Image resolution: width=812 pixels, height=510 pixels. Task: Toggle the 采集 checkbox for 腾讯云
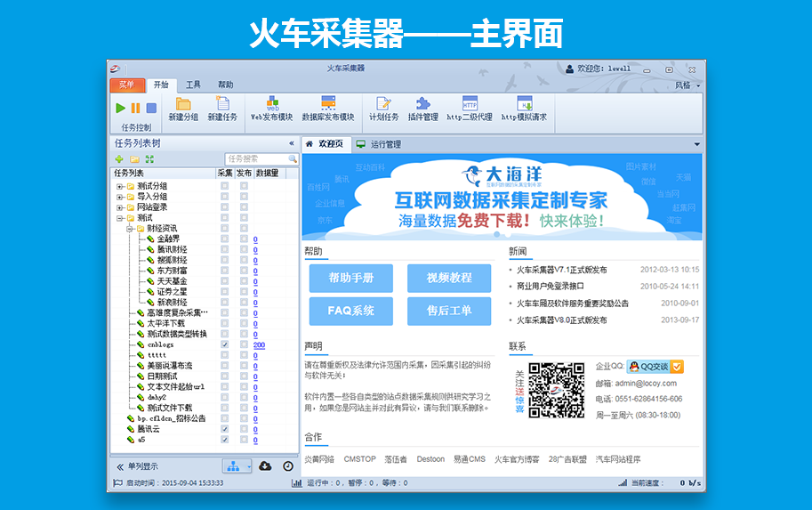click(x=224, y=429)
